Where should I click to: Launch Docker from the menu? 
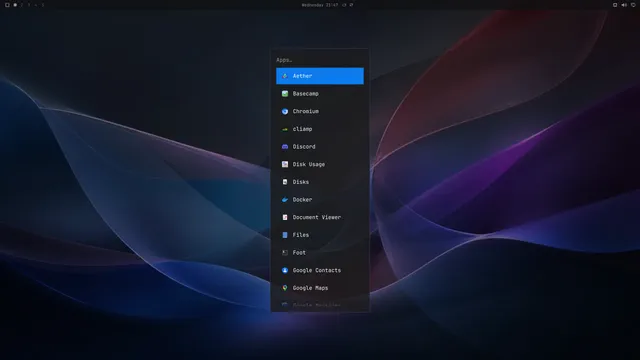(x=320, y=200)
